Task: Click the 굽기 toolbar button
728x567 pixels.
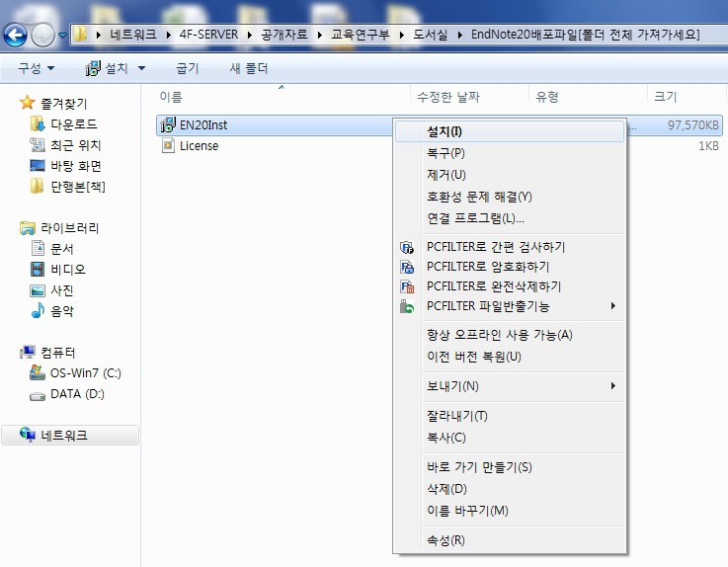Action: pos(188,68)
